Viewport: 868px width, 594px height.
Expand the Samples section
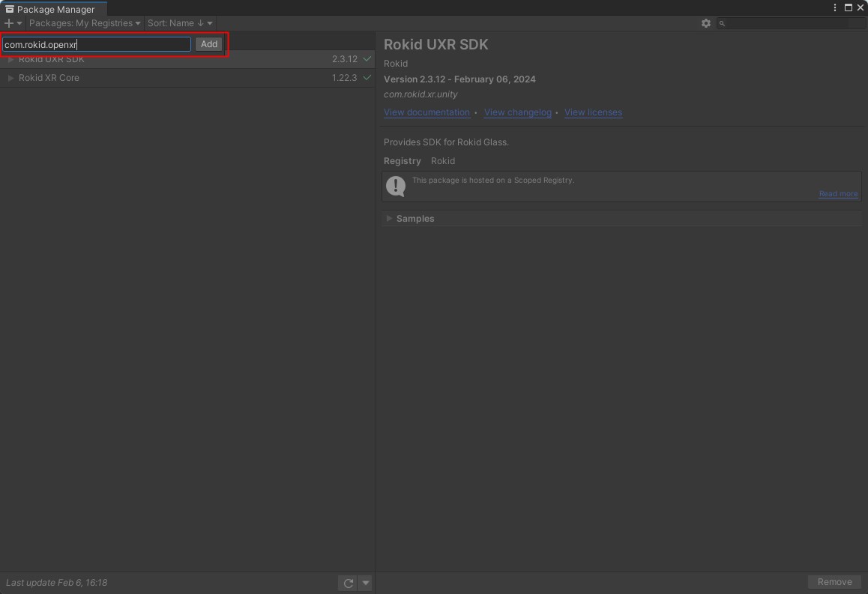[x=389, y=219]
